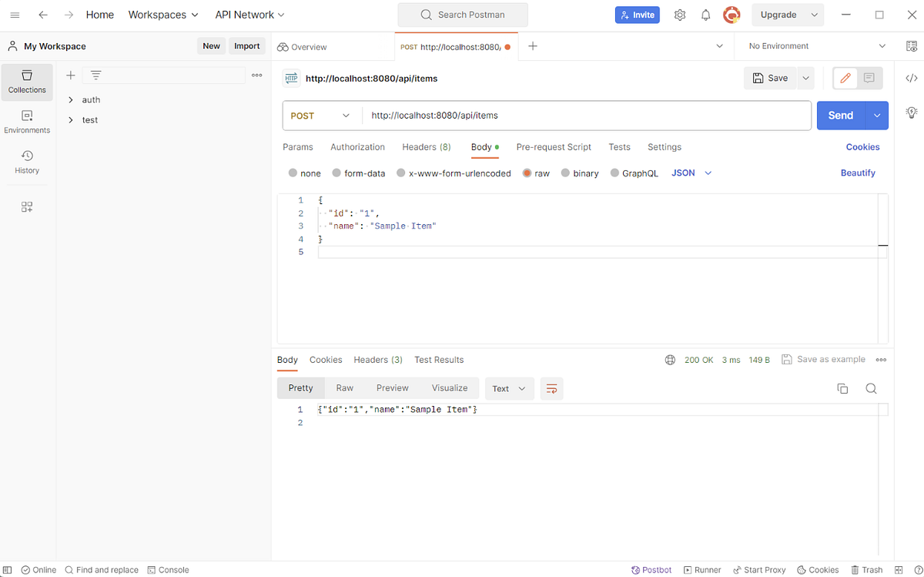Open the Collections panel in the sidebar
Image resolution: width=924 pixels, height=577 pixels.
(27, 82)
